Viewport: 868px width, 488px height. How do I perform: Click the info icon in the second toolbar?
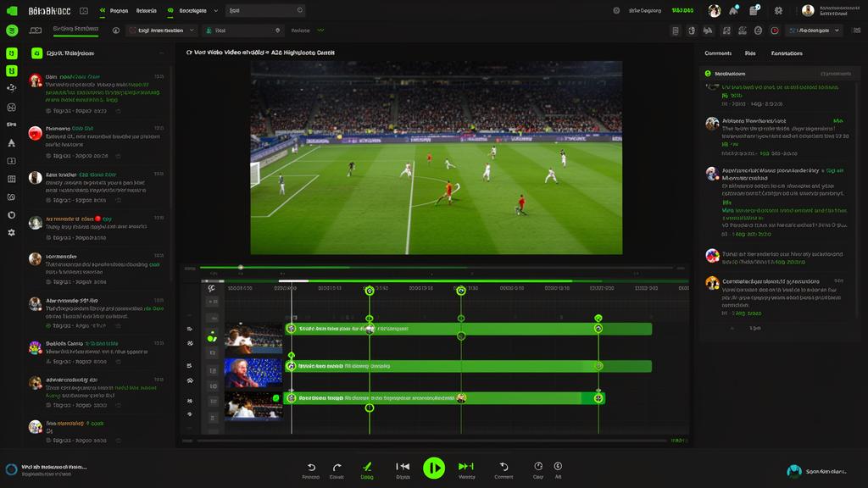click(115, 30)
